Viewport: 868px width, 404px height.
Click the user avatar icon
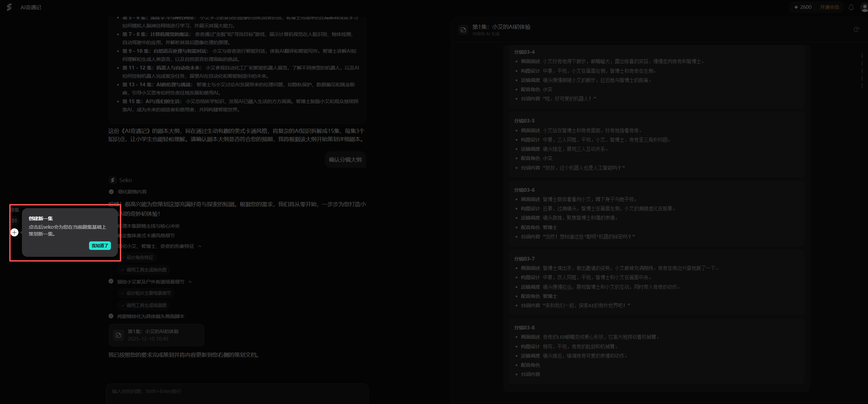click(x=864, y=7)
